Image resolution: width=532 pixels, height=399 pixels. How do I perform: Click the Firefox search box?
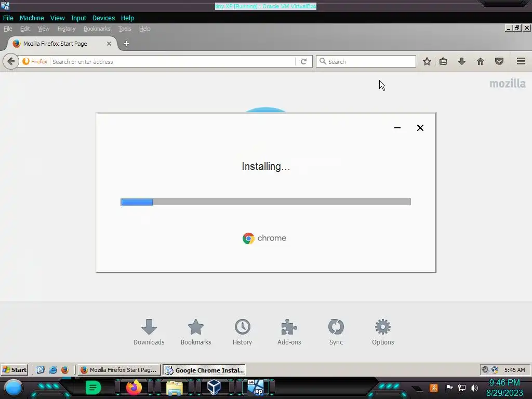pyautogui.click(x=366, y=61)
